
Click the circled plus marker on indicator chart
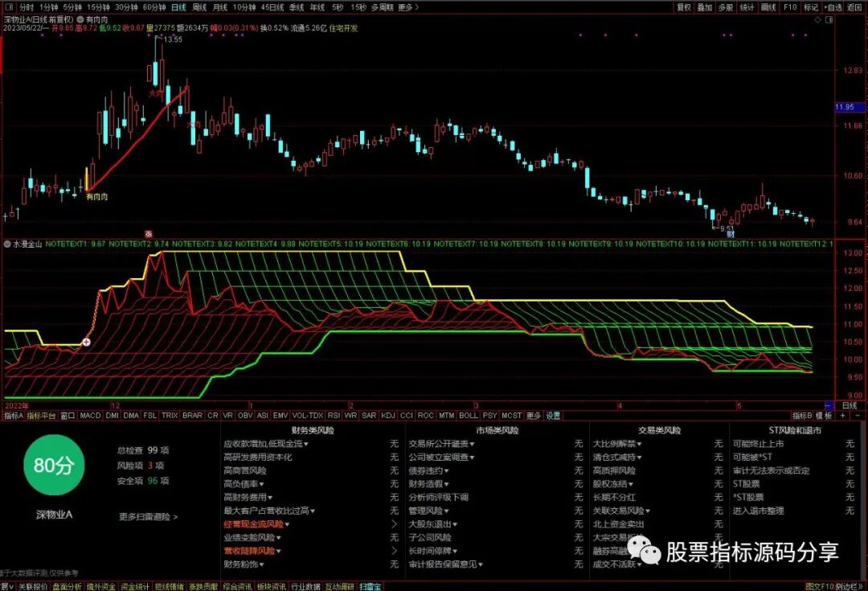(86, 343)
